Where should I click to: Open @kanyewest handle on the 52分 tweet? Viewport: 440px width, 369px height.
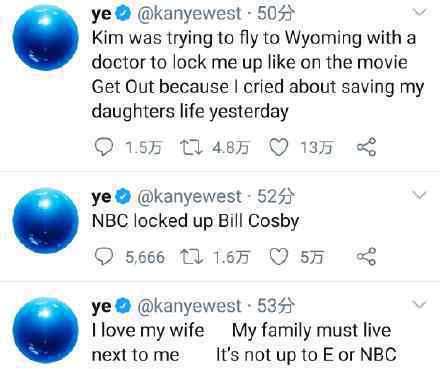(x=189, y=196)
